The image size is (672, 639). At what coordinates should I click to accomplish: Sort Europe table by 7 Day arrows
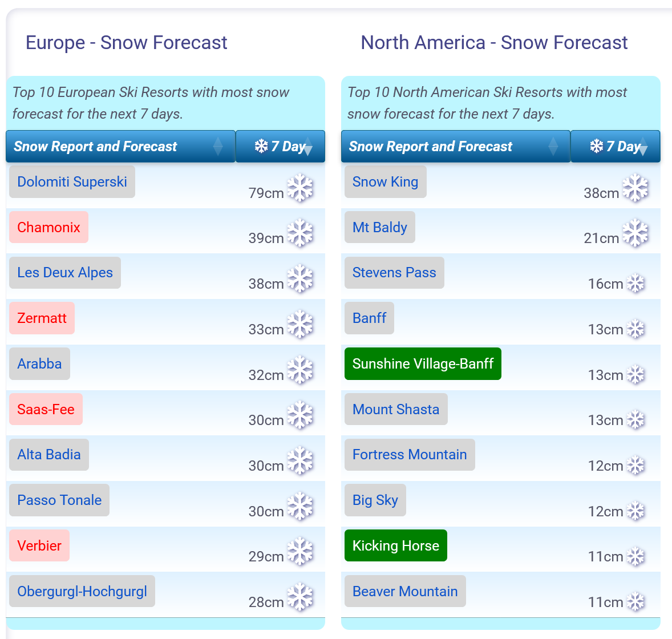307,146
